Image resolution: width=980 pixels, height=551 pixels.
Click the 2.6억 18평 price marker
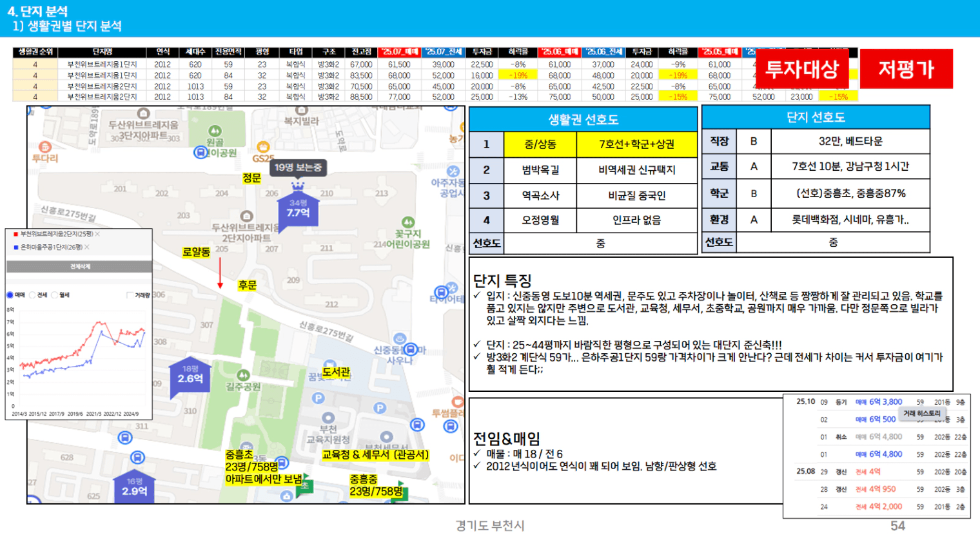point(190,375)
